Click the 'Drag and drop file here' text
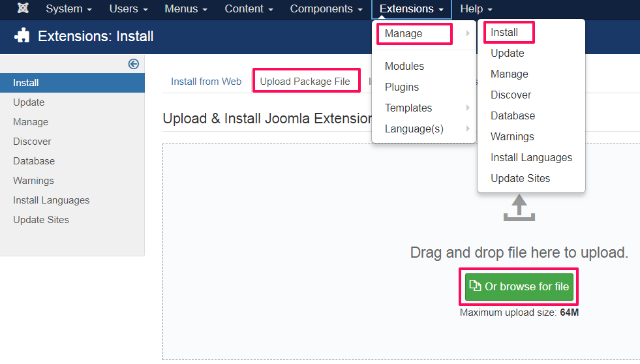 (x=519, y=252)
